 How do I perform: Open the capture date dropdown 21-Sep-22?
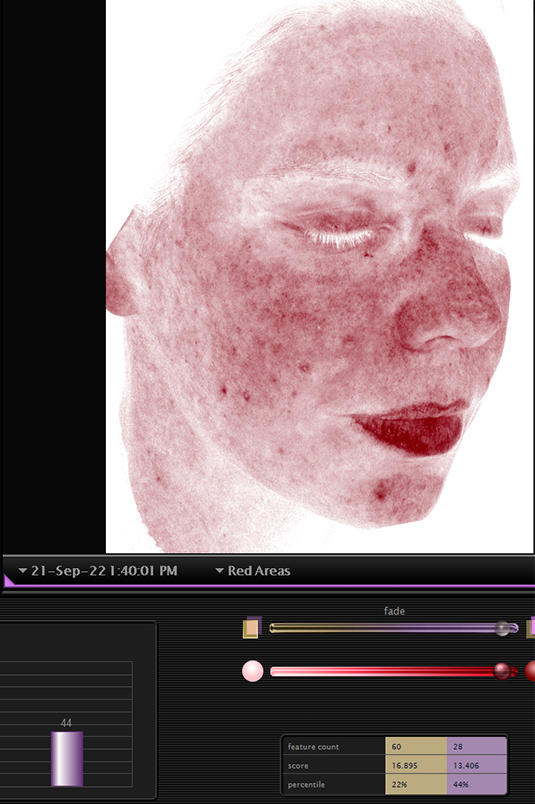click(98, 571)
